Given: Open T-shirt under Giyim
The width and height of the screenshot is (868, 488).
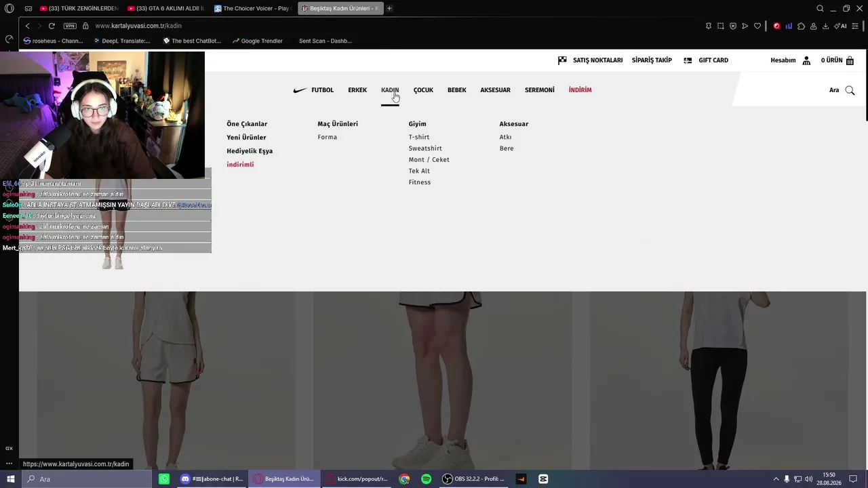Looking at the screenshot, I should 419,137.
